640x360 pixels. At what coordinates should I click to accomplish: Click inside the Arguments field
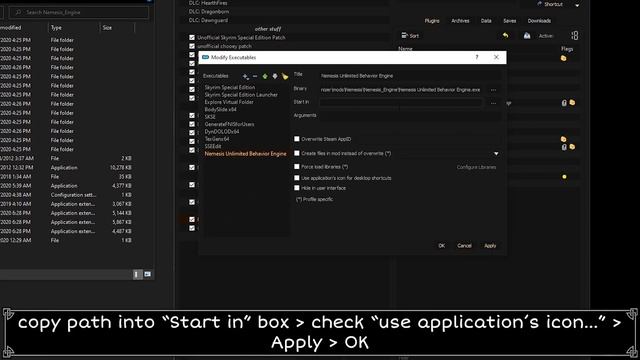[x=410, y=116]
